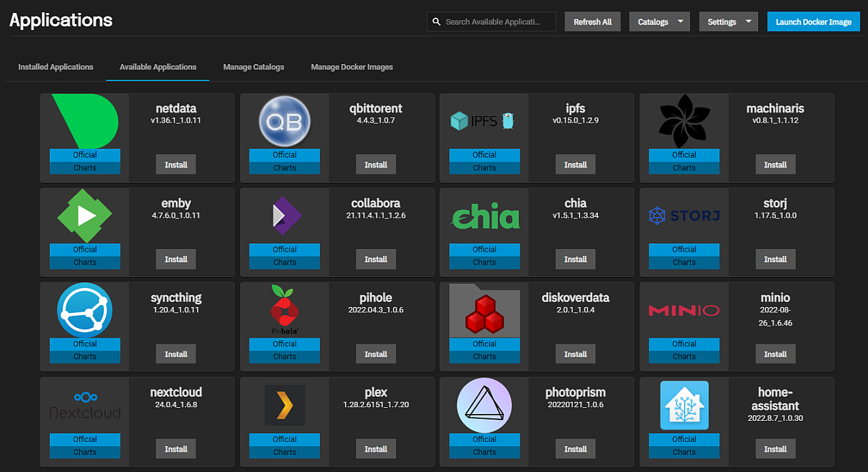Click the STORJ blue logo

tap(685, 216)
